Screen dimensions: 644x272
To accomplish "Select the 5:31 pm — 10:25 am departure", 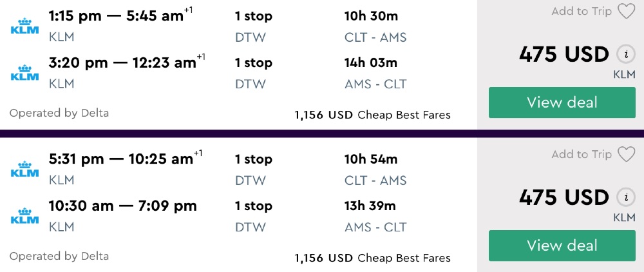I will click(x=121, y=159).
